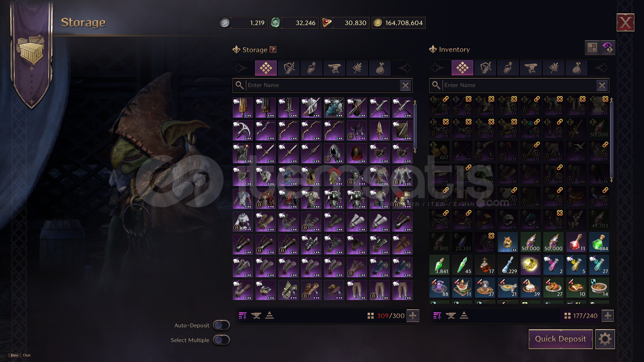Toggle the Auto-Deposit switch

coord(221,325)
